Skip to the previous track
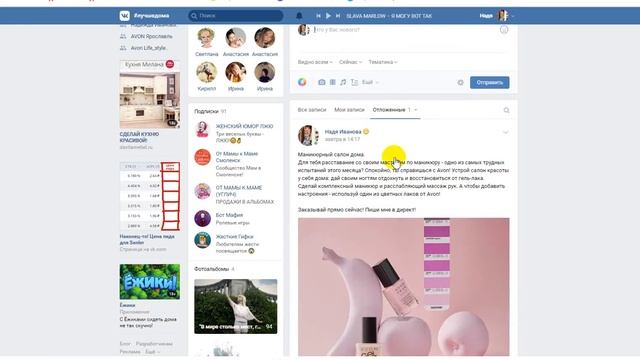 [x=318, y=16]
